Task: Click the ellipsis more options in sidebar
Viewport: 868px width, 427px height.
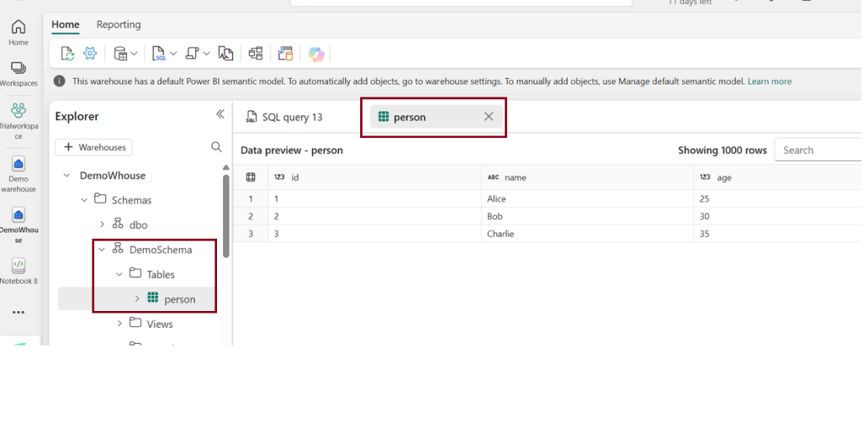Action: [19, 313]
